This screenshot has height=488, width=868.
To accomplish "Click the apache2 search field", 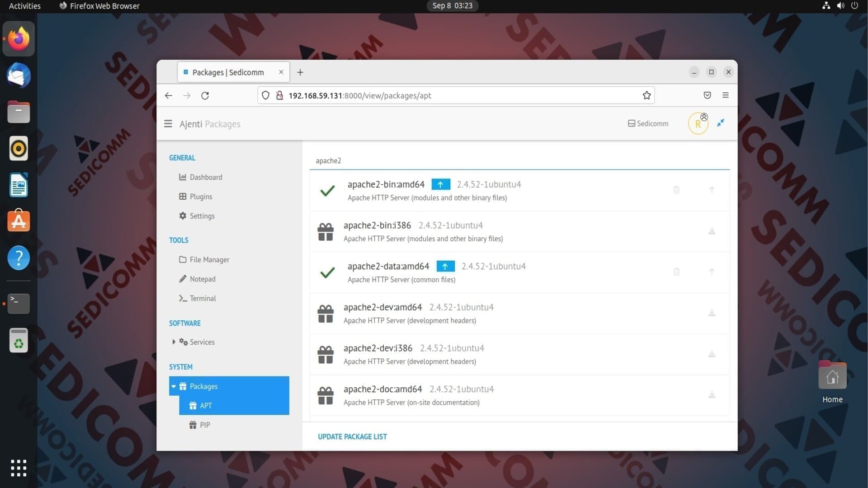I will [519, 161].
